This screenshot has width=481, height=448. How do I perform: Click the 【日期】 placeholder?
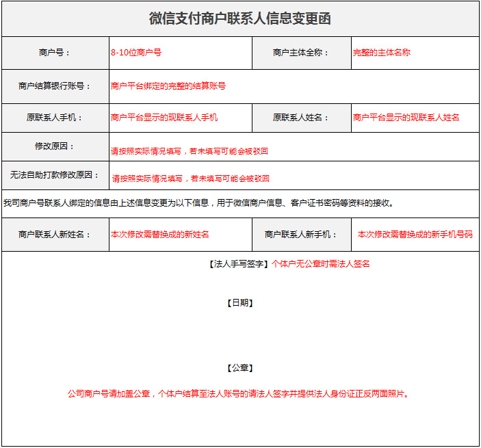pos(240,303)
